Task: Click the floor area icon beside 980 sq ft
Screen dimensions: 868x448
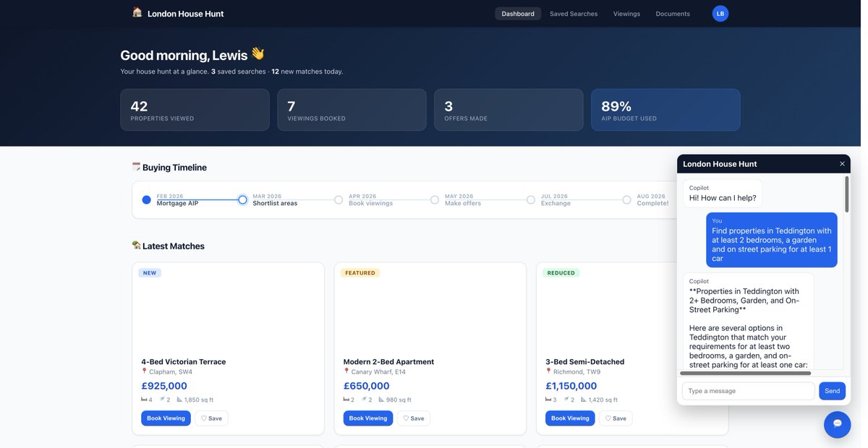Action: click(x=381, y=400)
